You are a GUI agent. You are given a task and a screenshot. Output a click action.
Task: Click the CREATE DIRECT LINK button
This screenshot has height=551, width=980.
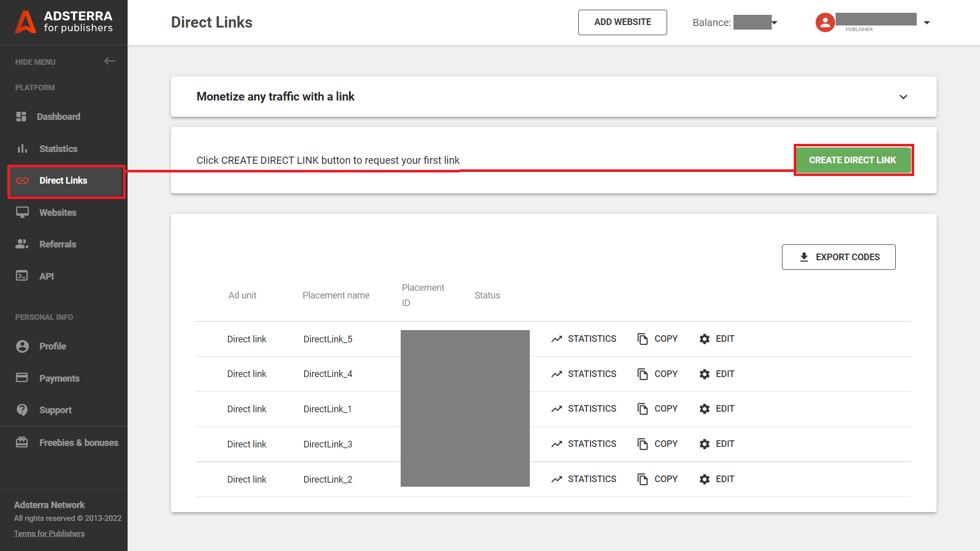coord(852,160)
